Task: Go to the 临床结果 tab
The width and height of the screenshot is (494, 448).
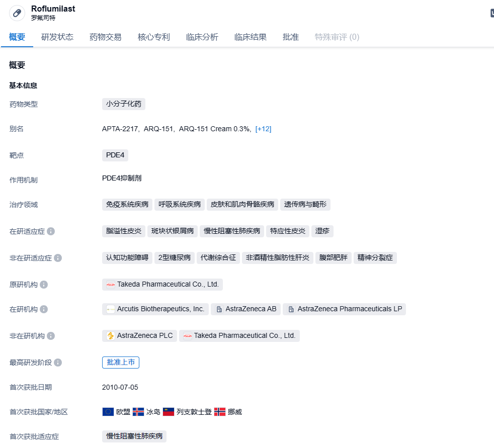Action: (251, 37)
